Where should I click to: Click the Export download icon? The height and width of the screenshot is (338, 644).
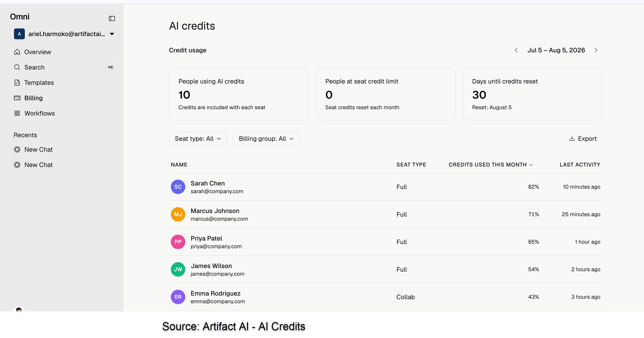[572, 139]
